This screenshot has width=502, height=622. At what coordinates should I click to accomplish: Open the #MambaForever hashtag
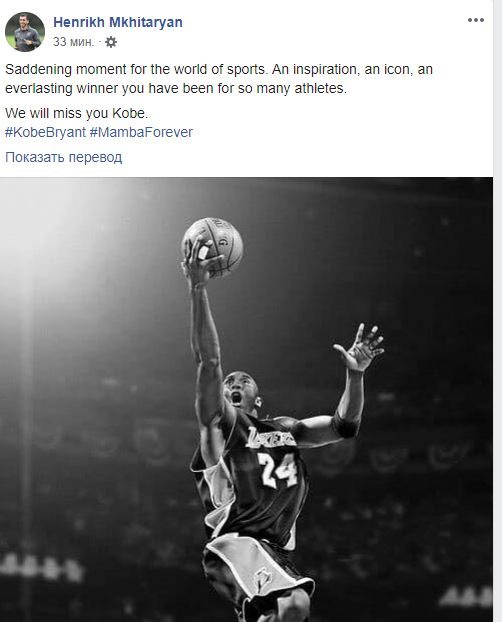coord(141,132)
